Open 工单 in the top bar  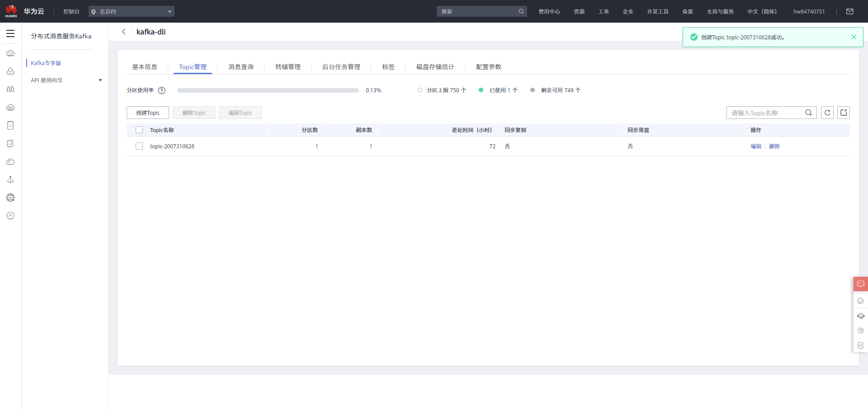coord(604,11)
